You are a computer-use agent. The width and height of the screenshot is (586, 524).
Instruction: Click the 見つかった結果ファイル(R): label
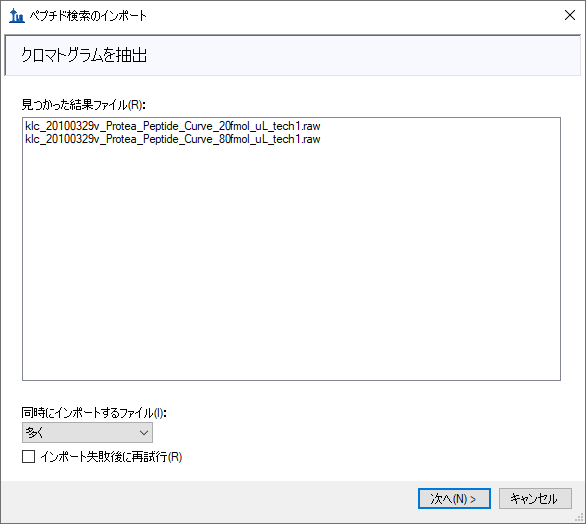point(83,105)
